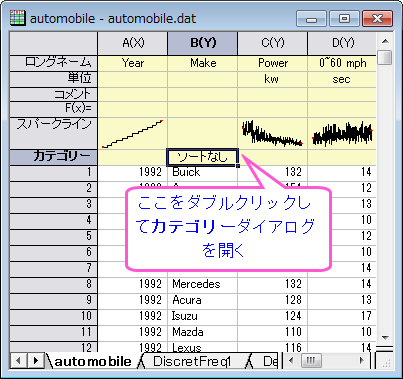Click the ソートなし category cell
This screenshot has width=403, height=379.
pyautogui.click(x=202, y=157)
